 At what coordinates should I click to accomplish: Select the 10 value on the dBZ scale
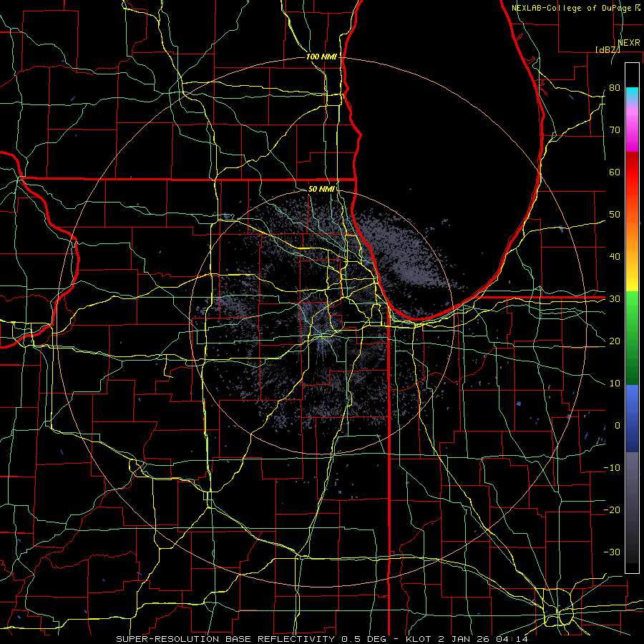pos(615,384)
